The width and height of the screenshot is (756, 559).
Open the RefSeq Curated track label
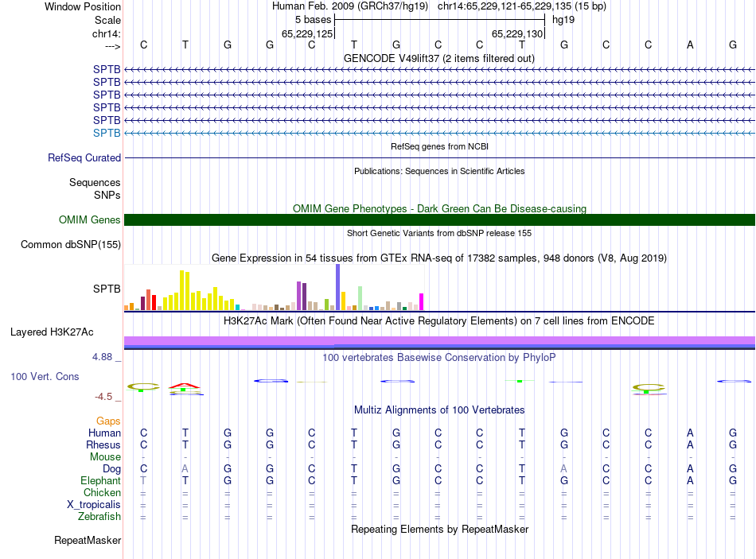tap(84, 157)
